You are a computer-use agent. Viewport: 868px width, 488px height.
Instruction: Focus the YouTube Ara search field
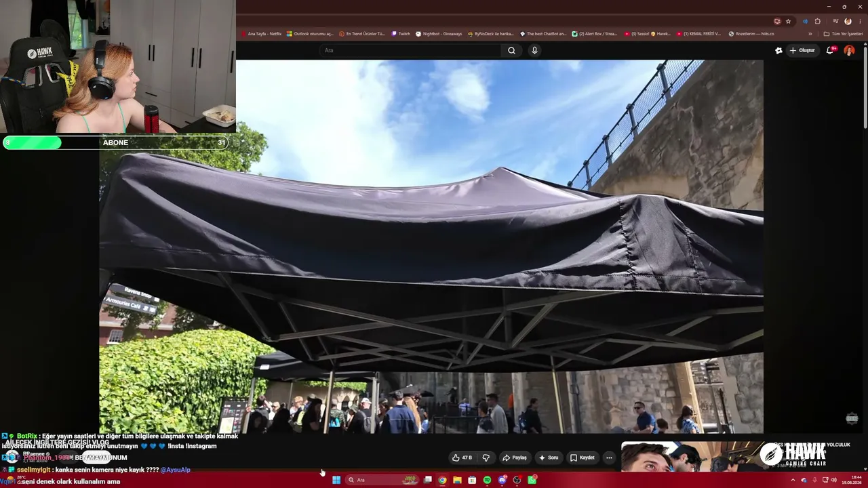click(x=410, y=50)
